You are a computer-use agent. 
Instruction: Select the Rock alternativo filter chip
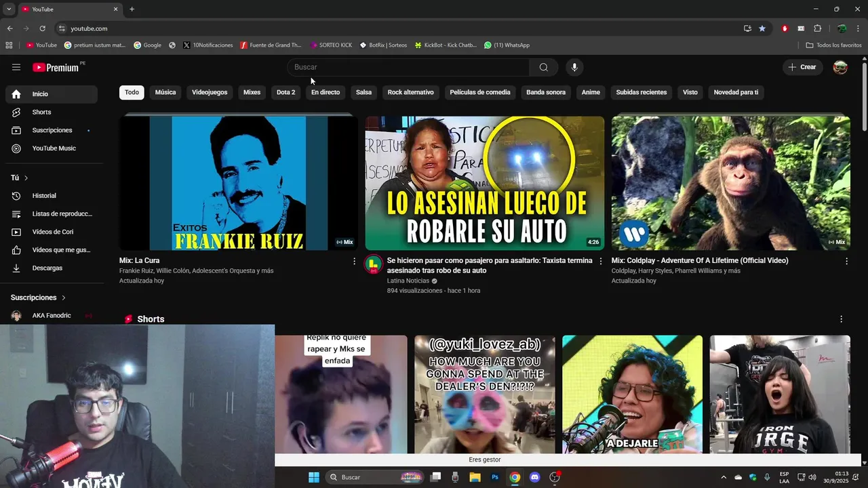point(410,92)
